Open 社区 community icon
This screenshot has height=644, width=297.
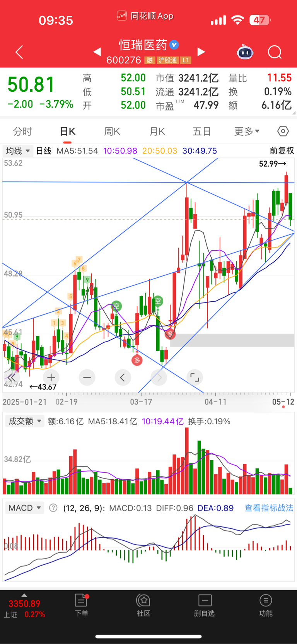click(x=143, y=605)
